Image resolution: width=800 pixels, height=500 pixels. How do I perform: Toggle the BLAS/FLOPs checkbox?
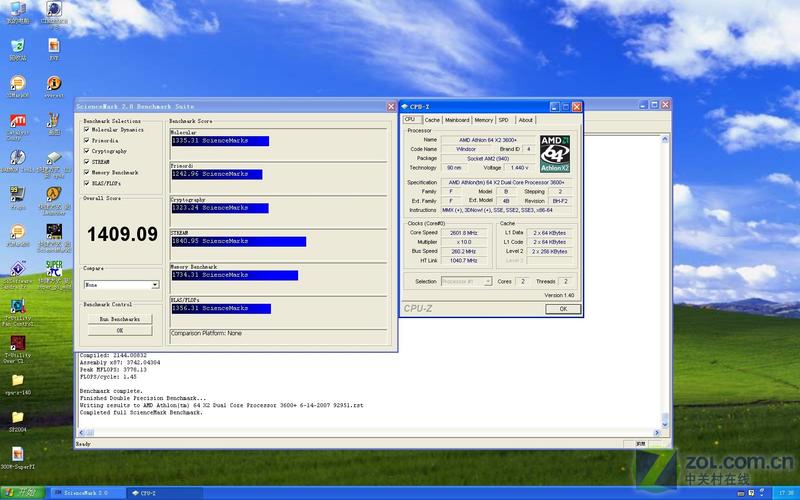click(87, 183)
